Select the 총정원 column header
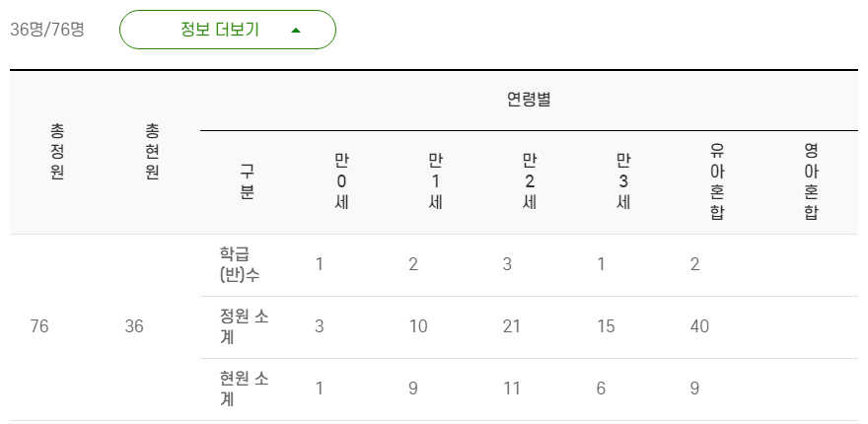 tap(57, 152)
